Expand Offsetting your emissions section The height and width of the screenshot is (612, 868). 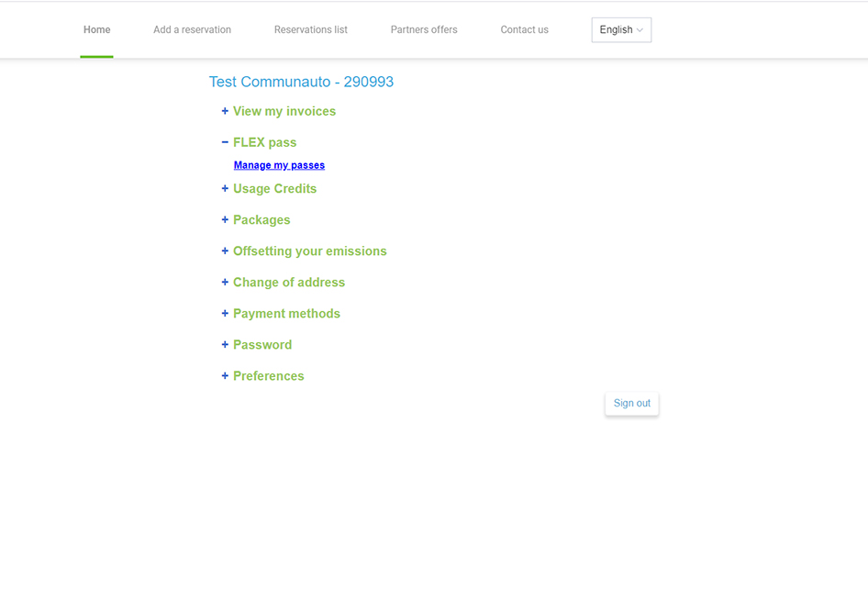coord(309,251)
